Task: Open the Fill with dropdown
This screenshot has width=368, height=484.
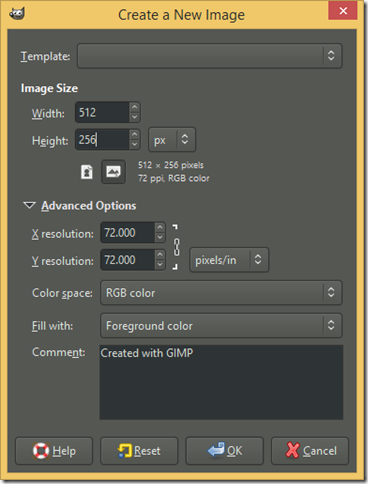Action: click(221, 325)
